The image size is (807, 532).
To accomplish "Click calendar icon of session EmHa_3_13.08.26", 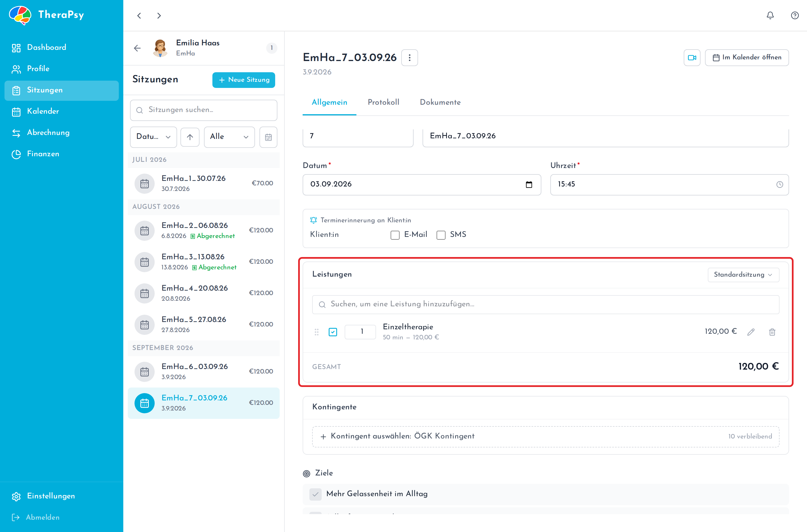I will [145, 262].
